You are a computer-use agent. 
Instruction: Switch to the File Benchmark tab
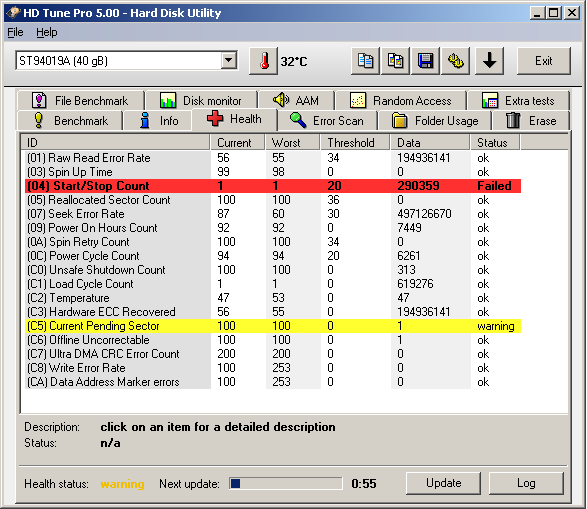(80, 100)
